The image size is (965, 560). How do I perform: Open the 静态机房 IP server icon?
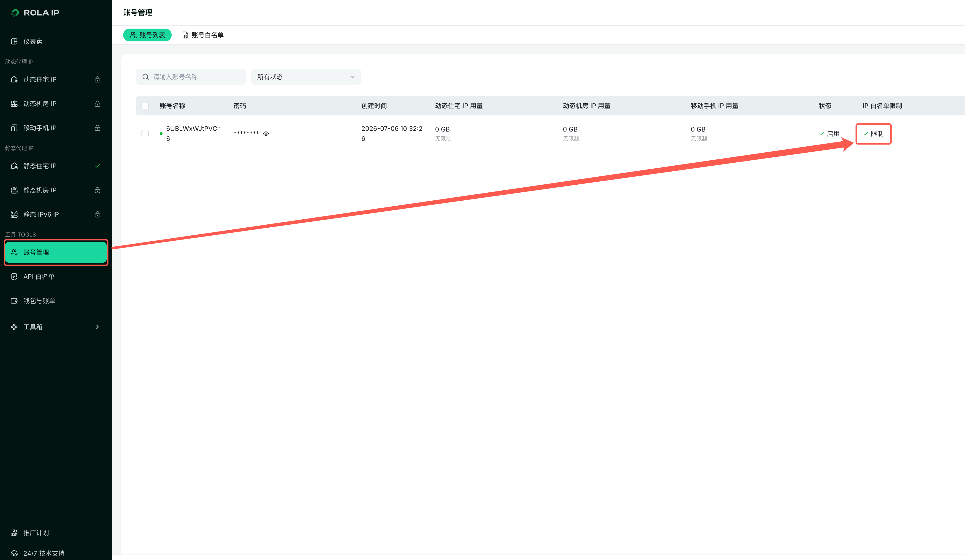(x=14, y=190)
